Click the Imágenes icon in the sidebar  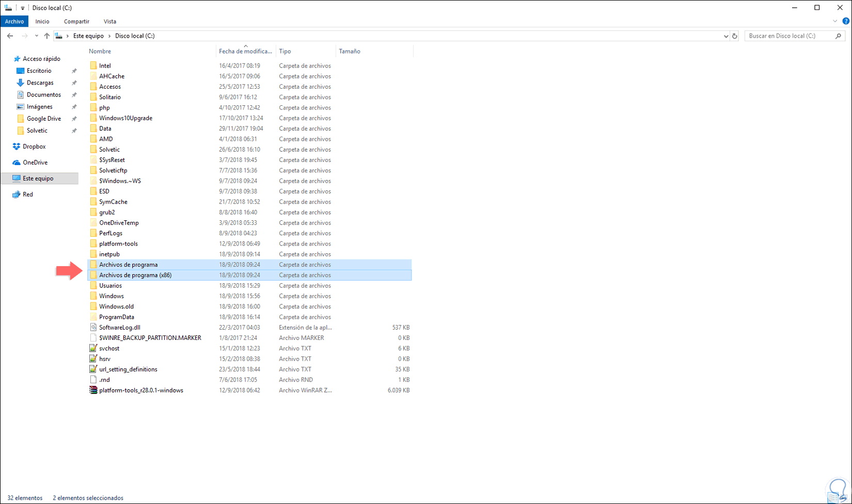[x=20, y=107]
